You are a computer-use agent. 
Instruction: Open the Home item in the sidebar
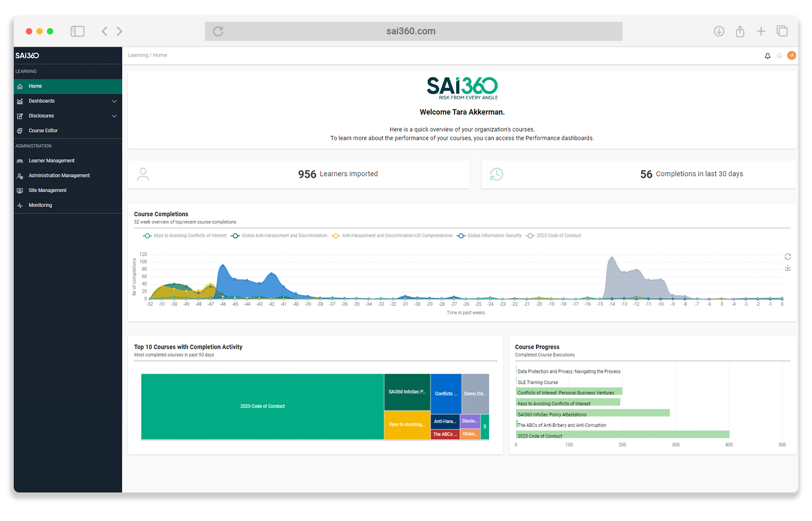tap(68, 86)
